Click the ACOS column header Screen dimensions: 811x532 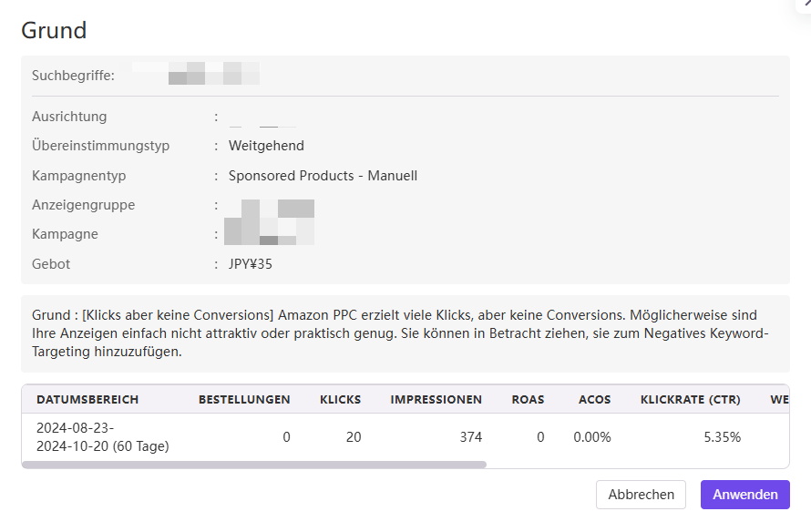click(x=594, y=399)
